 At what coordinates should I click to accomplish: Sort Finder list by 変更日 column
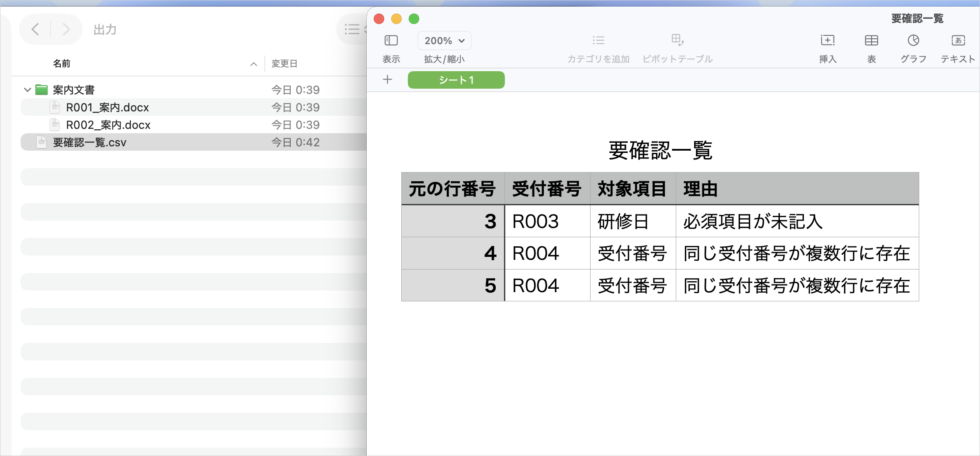click(285, 64)
